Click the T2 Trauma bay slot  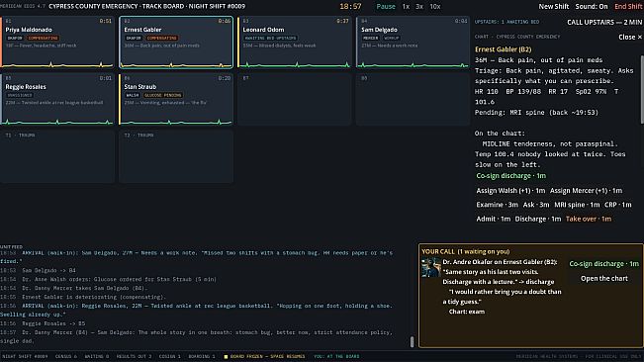(176, 157)
